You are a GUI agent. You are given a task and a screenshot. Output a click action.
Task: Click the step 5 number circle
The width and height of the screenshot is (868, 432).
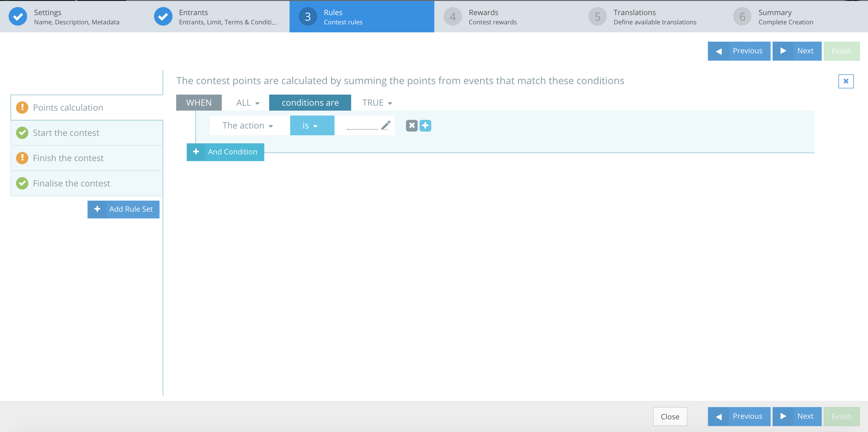pos(598,17)
